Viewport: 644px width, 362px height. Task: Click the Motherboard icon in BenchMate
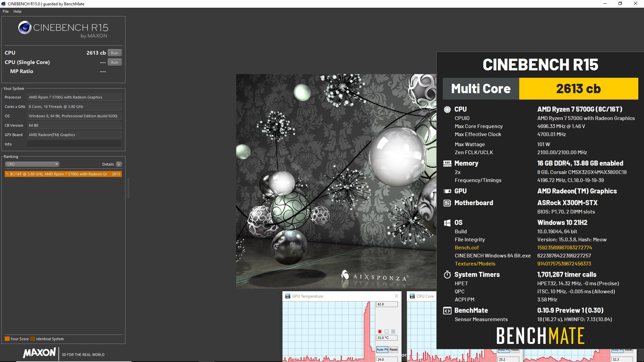click(447, 203)
